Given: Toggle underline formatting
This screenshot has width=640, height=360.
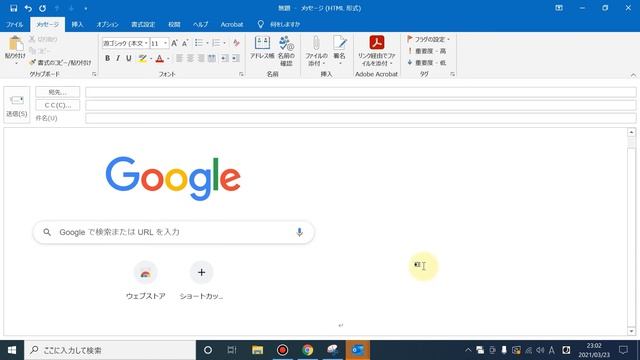Looking at the screenshot, I should tap(129, 58).
